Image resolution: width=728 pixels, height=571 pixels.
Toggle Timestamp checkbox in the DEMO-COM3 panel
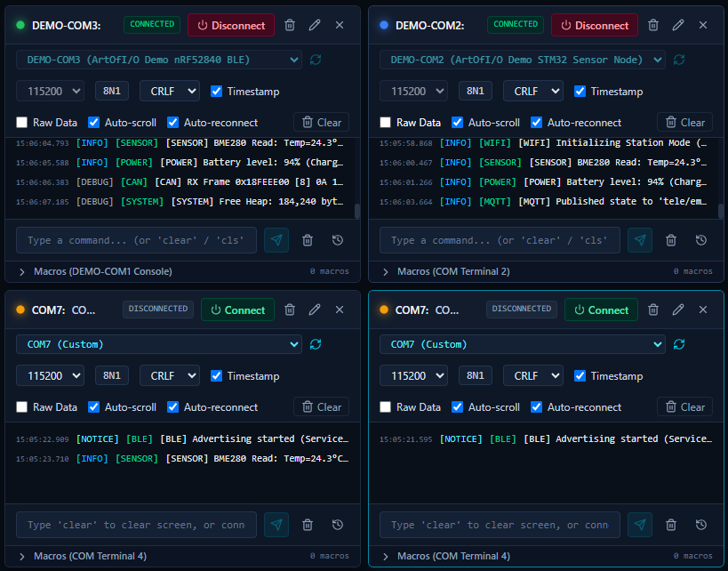coord(216,91)
